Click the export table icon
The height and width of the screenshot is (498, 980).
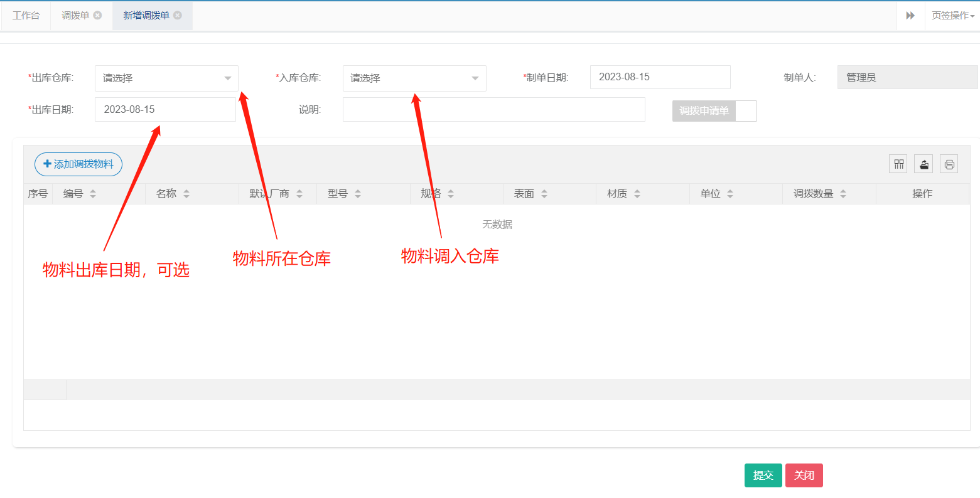click(923, 164)
